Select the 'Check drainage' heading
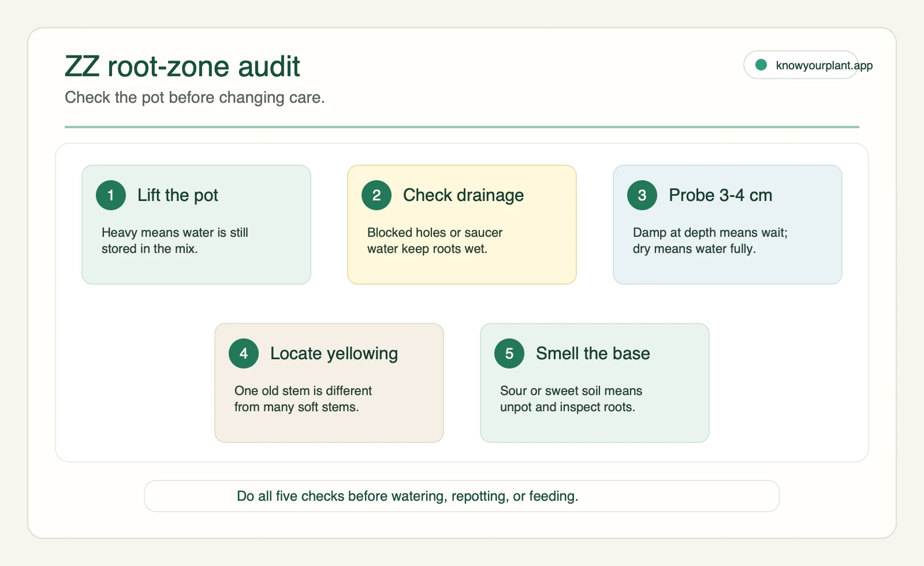The height and width of the screenshot is (566, 924). click(x=463, y=195)
